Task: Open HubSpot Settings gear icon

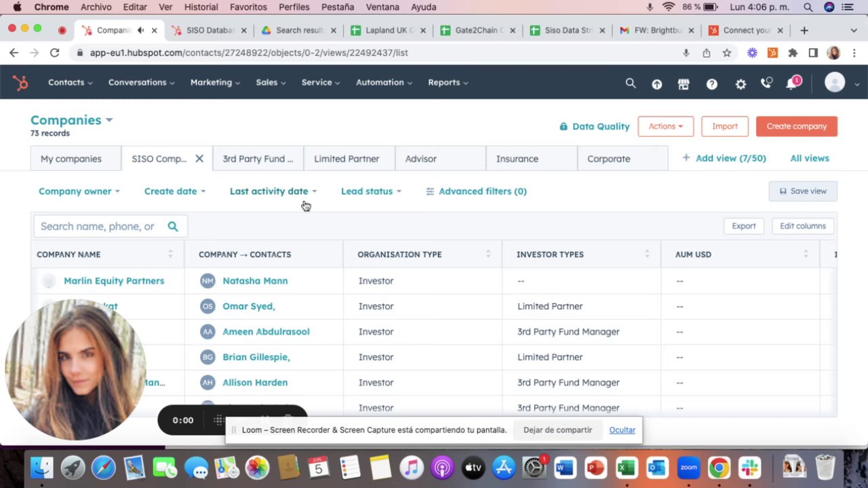Action: tap(741, 84)
